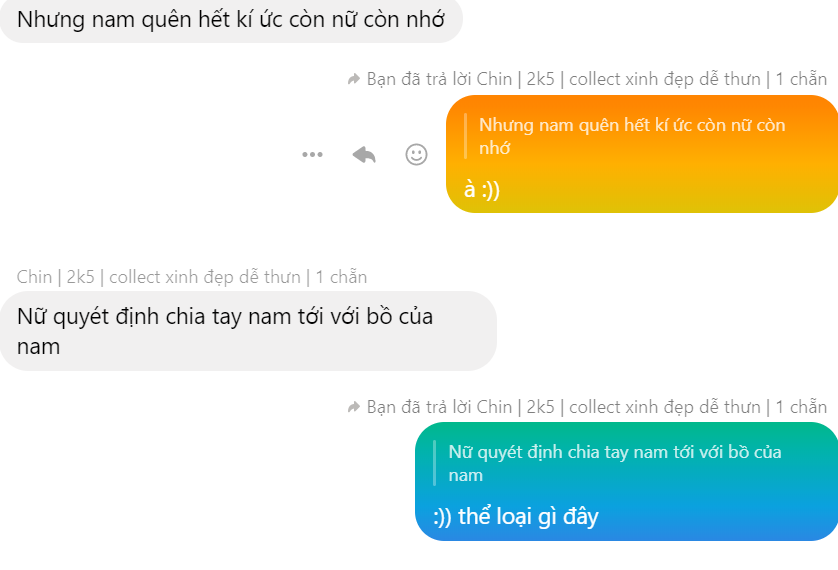Click the word 'nam' on the teal quote's second line

click(x=465, y=475)
